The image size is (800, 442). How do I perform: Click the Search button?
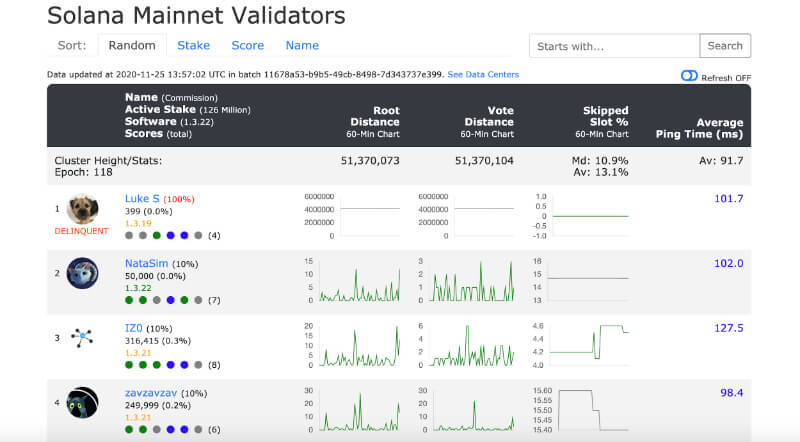[725, 45]
